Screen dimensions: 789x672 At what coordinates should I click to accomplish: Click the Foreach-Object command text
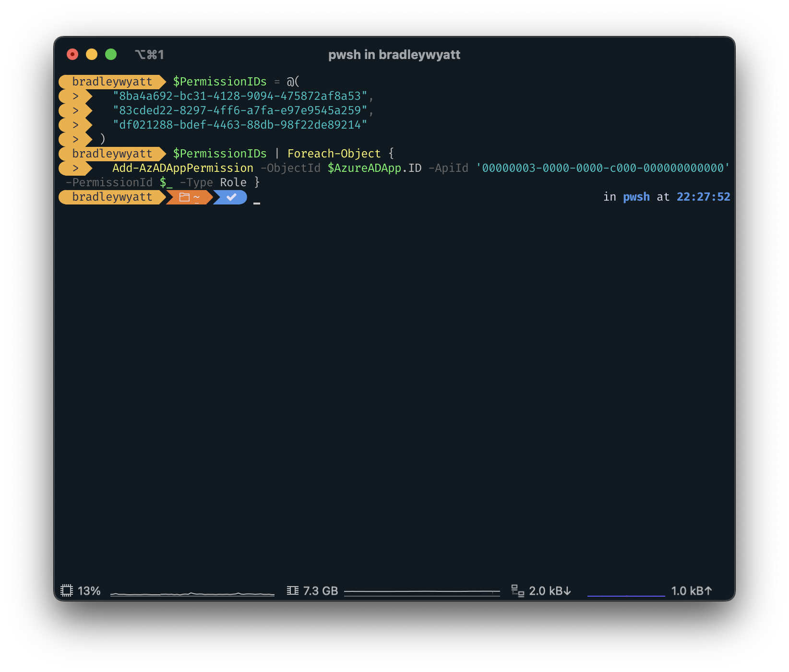pos(334,154)
